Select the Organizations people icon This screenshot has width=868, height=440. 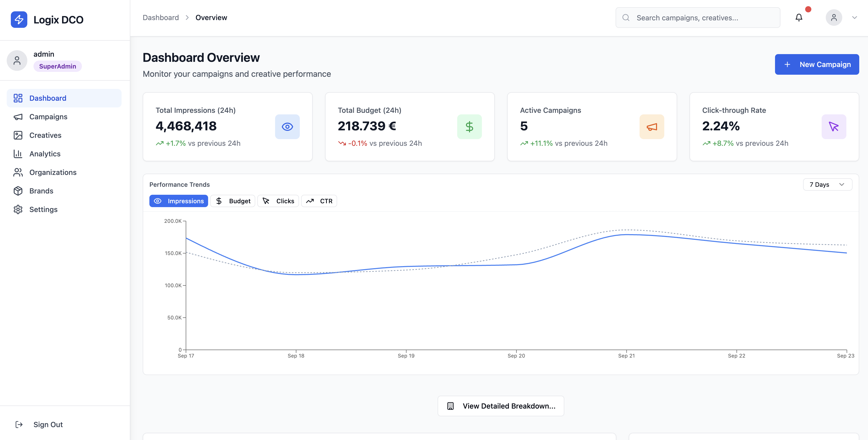(x=19, y=172)
